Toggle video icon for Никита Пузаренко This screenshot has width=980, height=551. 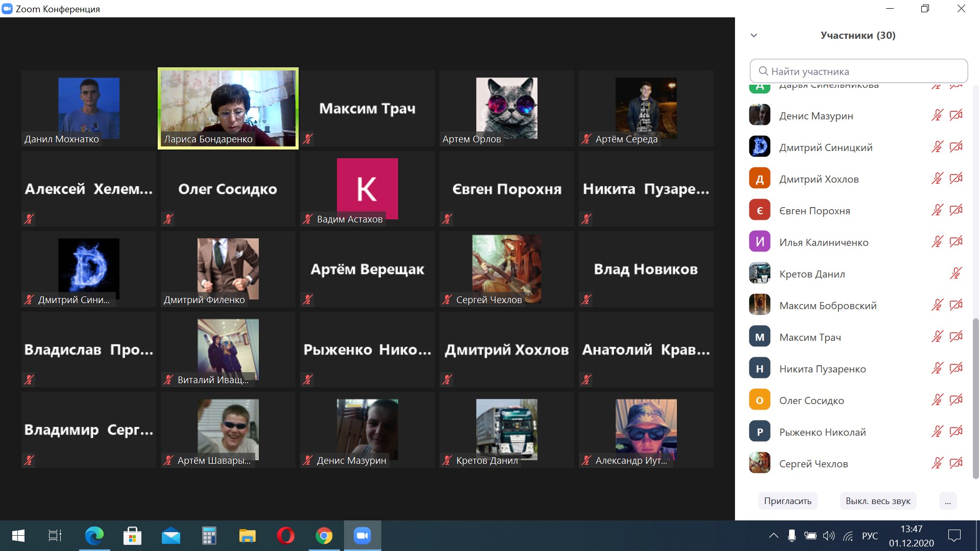(x=956, y=368)
